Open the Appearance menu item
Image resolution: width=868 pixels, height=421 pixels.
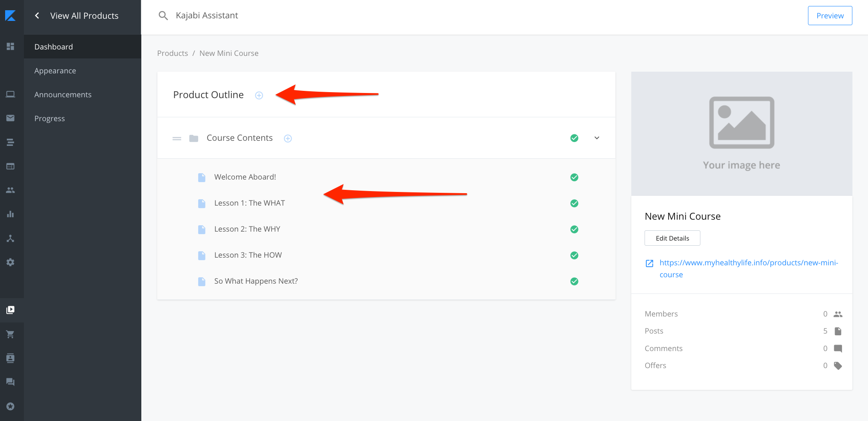(82, 70)
